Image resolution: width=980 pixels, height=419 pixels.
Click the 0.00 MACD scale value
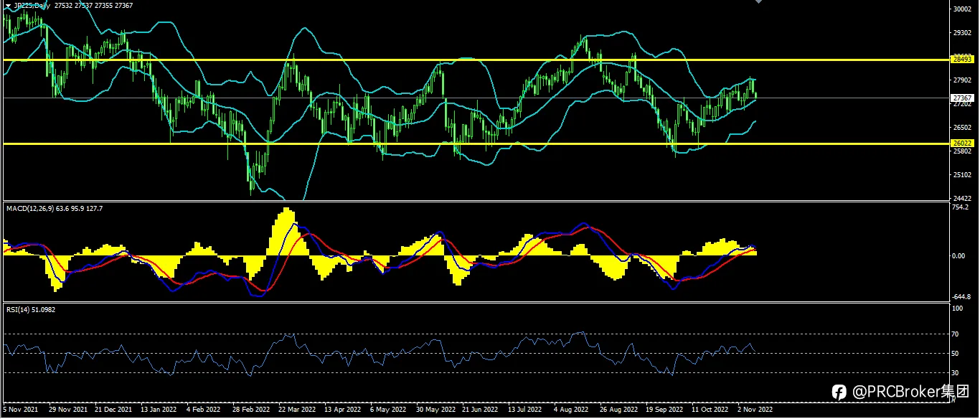(x=958, y=255)
